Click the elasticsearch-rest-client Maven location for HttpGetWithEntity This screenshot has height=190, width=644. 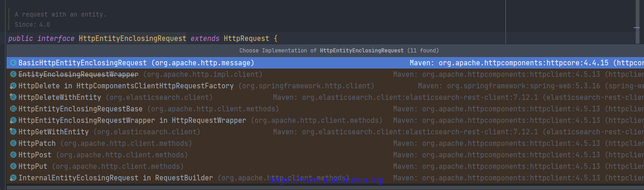click(458, 132)
